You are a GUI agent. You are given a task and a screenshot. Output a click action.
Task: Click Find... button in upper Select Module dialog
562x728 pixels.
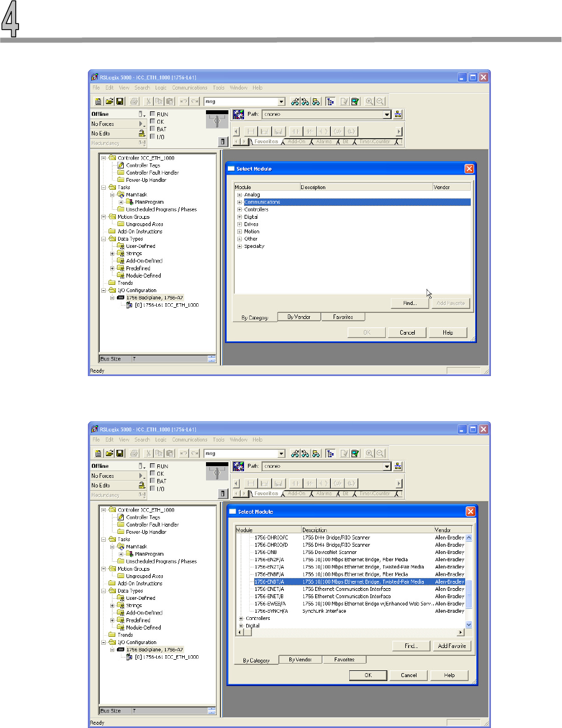tap(410, 303)
